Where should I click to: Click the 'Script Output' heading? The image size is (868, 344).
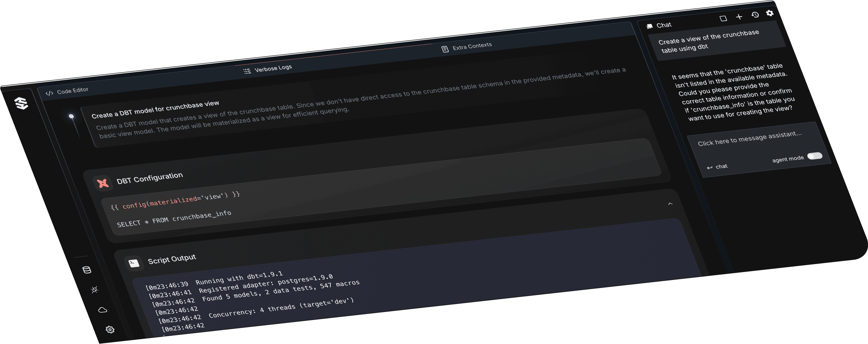(x=172, y=259)
